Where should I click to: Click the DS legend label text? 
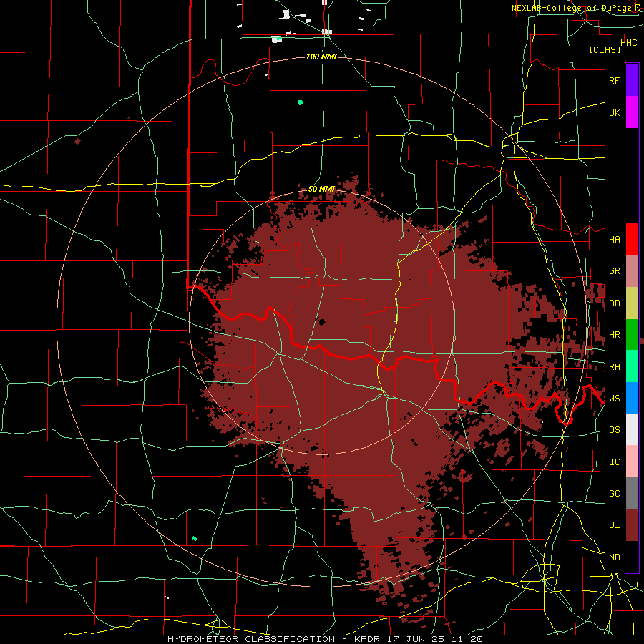coord(614,429)
